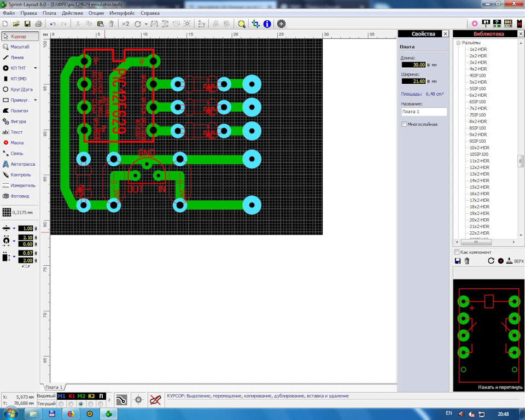Click the mirror horizontally icon
Viewport: 525px width, 420px height.
pyautogui.click(x=154, y=24)
